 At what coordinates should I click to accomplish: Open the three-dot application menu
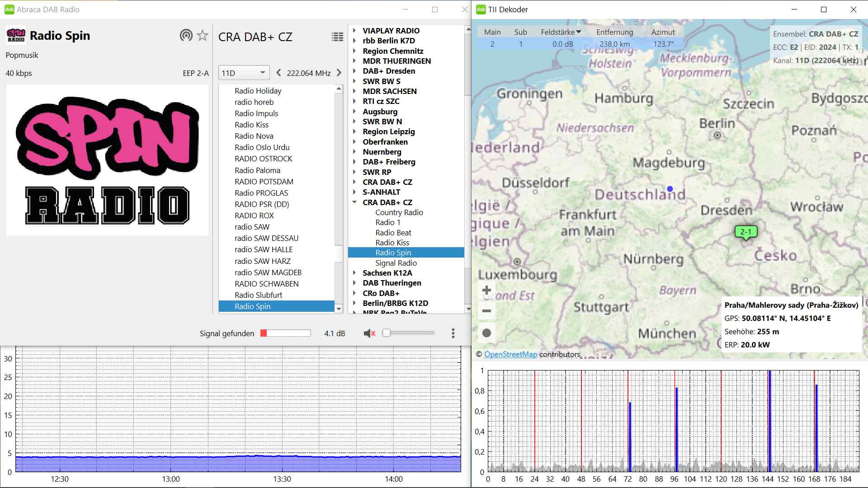(453, 333)
